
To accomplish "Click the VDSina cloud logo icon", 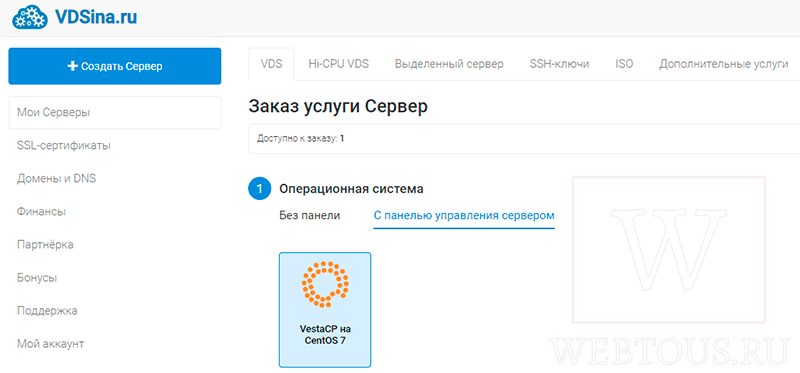I will click(x=31, y=17).
